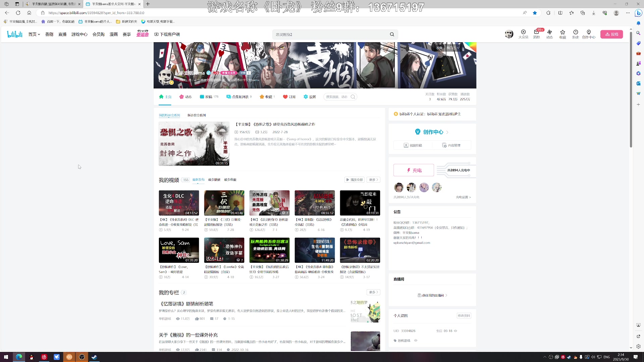Switch to the 投稿 tab
The width and height of the screenshot is (644, 362).
click(209, 97)
